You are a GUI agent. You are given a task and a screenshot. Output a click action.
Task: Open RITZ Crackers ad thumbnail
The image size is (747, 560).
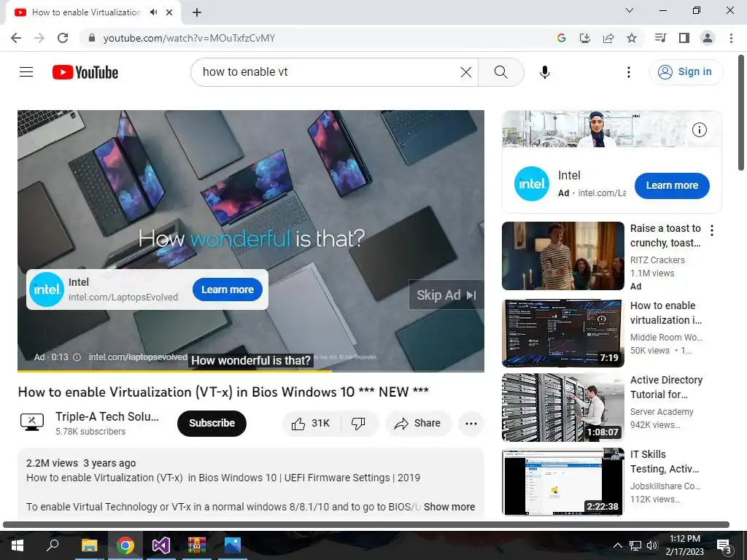click(x=562, y=256)
